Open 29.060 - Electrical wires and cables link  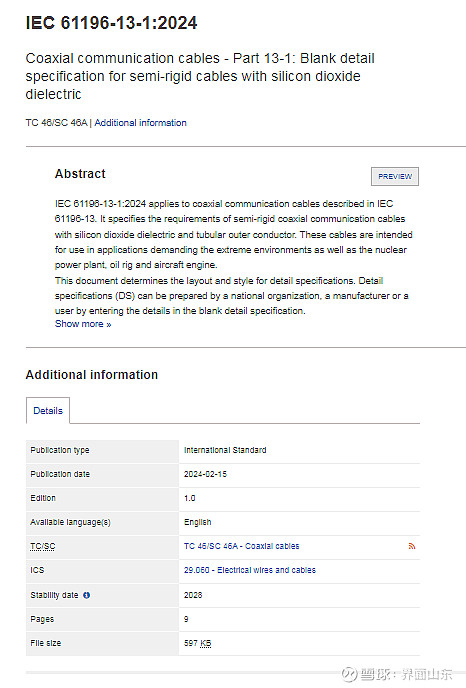pos(250,570)
